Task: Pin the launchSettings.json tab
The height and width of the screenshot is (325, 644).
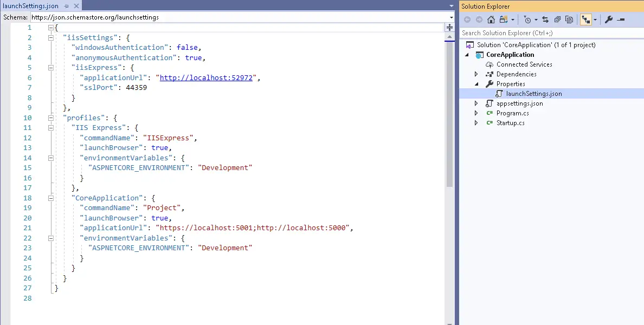Action: tap(66, 6)
